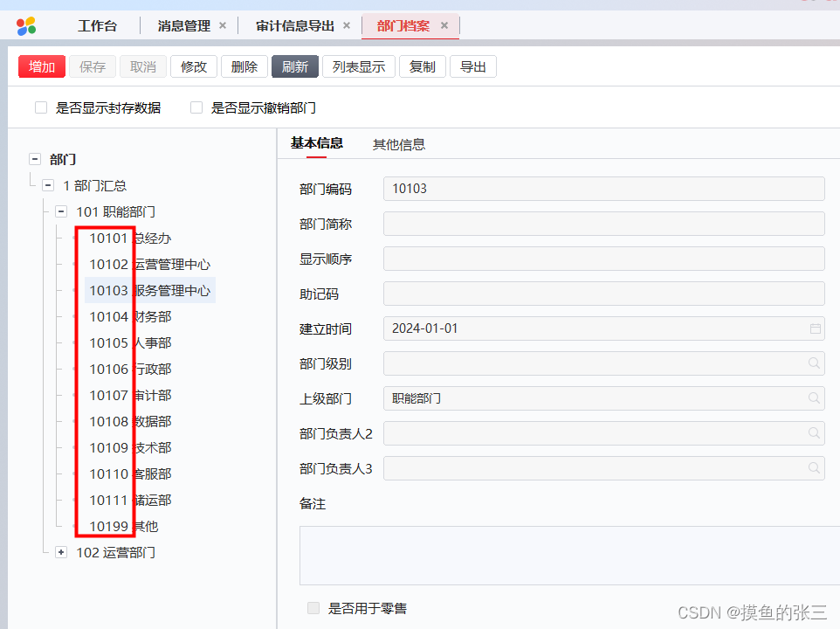The image size is (840, 629).
Task: Expand the 102 运营部门 tree node
Action: (60, 552)
